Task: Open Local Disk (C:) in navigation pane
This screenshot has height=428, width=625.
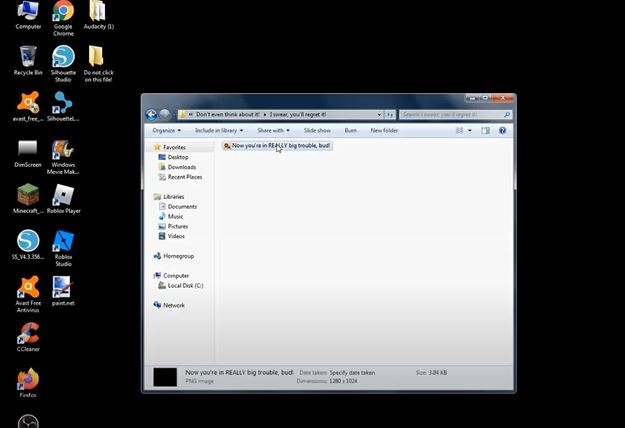Action: pos(185,286)
